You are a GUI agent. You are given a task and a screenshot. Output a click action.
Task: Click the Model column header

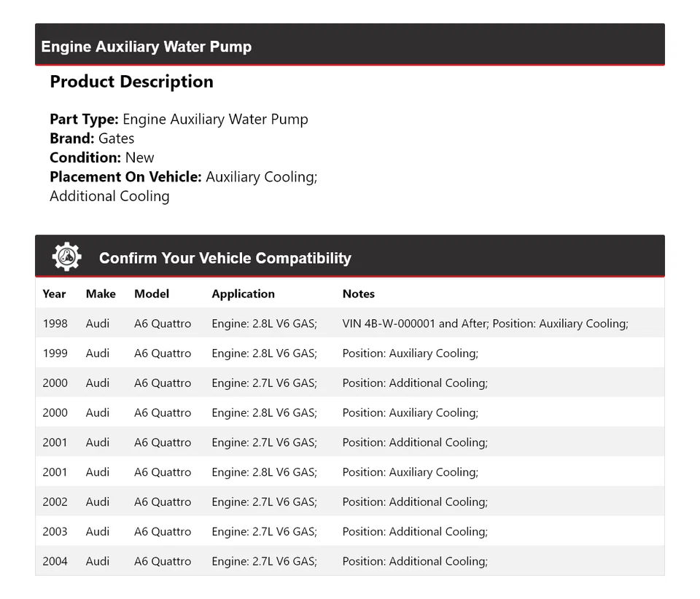pos(152,294)
